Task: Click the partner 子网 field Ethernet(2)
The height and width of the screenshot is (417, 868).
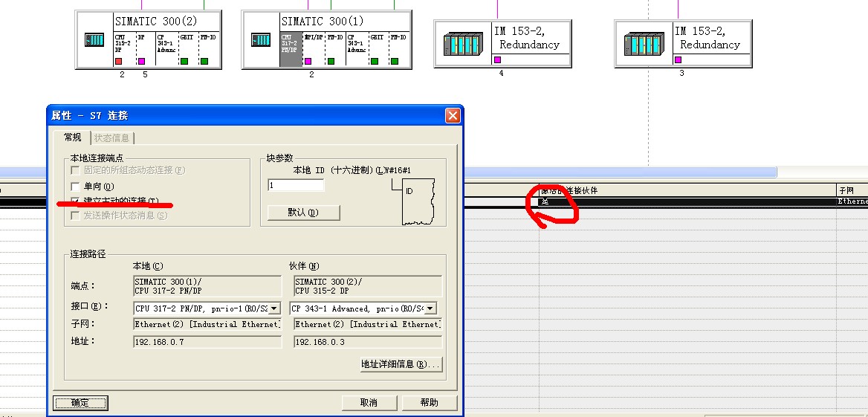Action: coord(368,324)
